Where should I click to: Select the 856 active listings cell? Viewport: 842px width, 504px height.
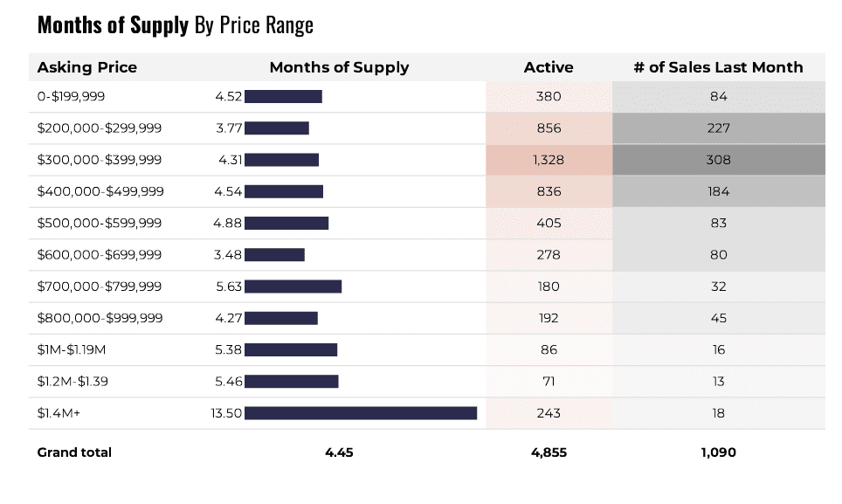tap(549, 128)
